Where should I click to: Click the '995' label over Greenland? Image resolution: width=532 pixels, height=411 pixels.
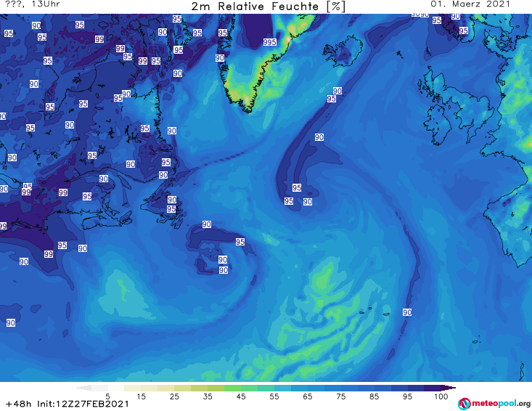click(x=270, y=42)
